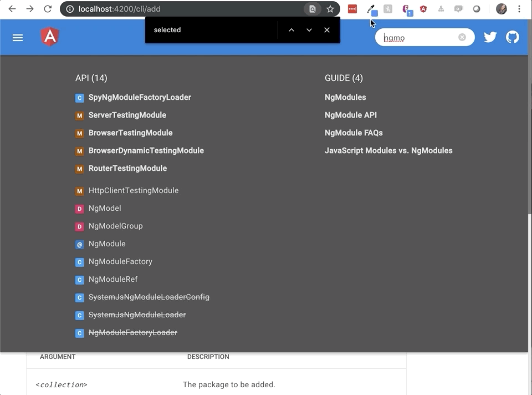Click the M module badge beside BrowserTestingModule
Screen dimensions: 532x395
pyautogui.click(x=80, y=133)
